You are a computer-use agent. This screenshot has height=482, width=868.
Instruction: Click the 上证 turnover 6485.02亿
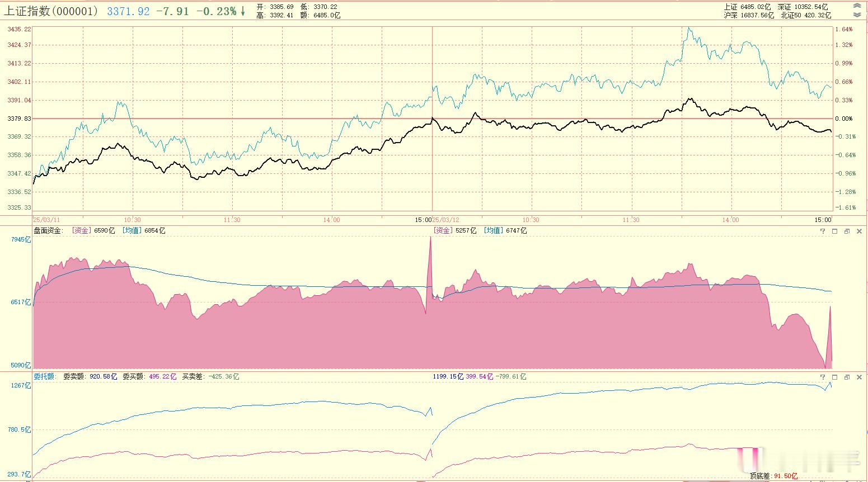tap(756, 7)
